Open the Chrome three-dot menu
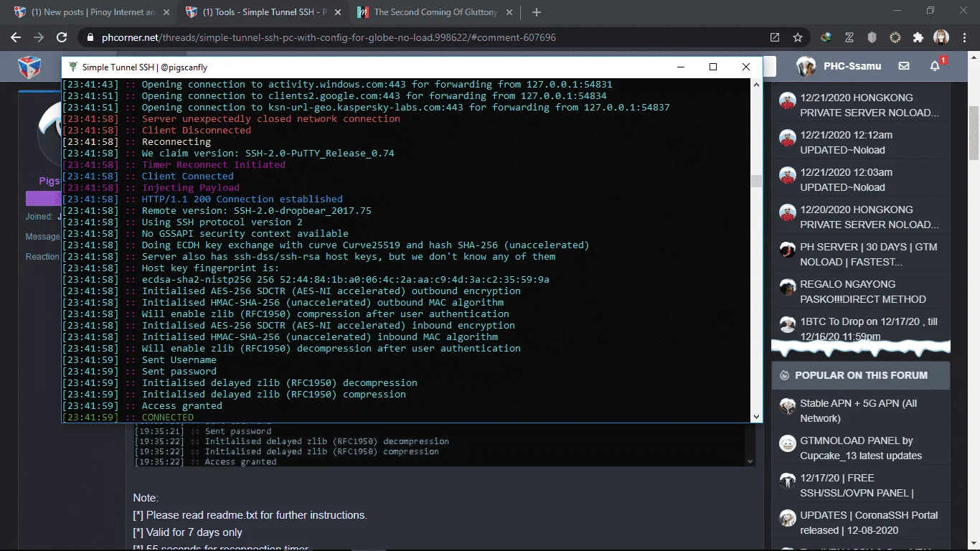Viewport: 980px width, 551px height. pos(963,37)
